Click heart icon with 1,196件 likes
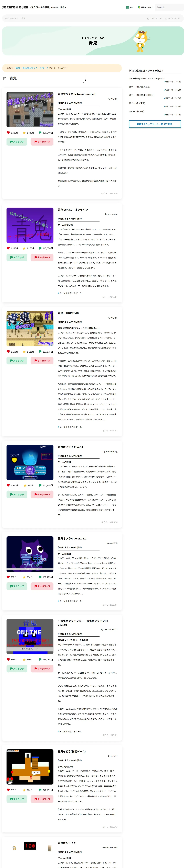The height and width of the screenshot is (868, 186). 8,352
